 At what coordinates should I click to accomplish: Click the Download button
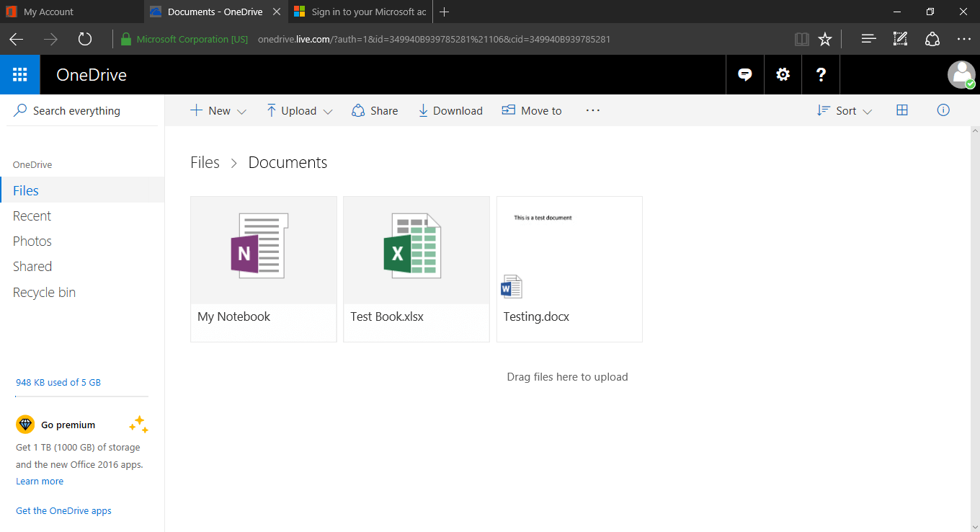click(x=450, y=110)
